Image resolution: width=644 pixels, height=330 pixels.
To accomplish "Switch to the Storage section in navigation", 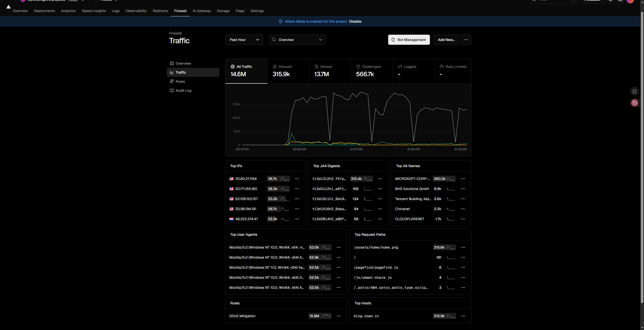I will [223, 11].
